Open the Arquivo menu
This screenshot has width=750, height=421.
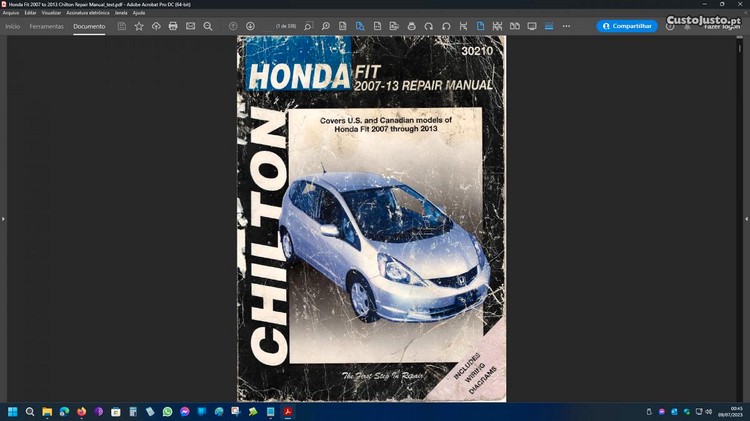11,12
